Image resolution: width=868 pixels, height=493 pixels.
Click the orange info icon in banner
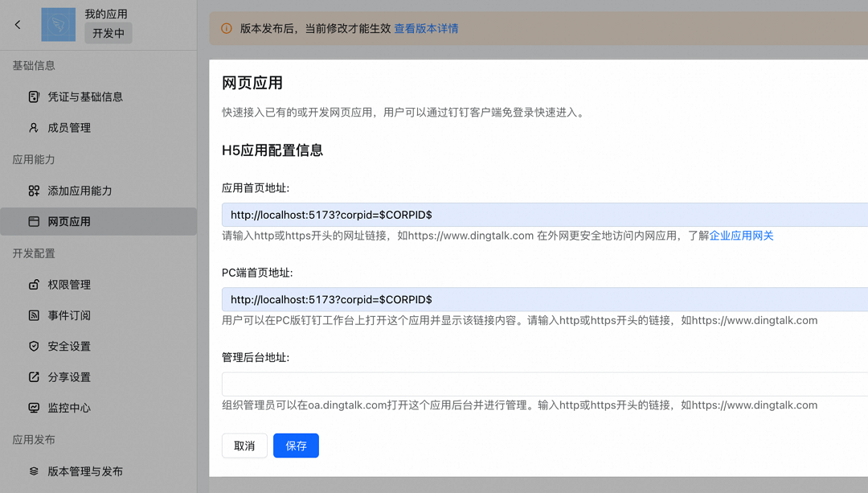click(x=227, y=28)
